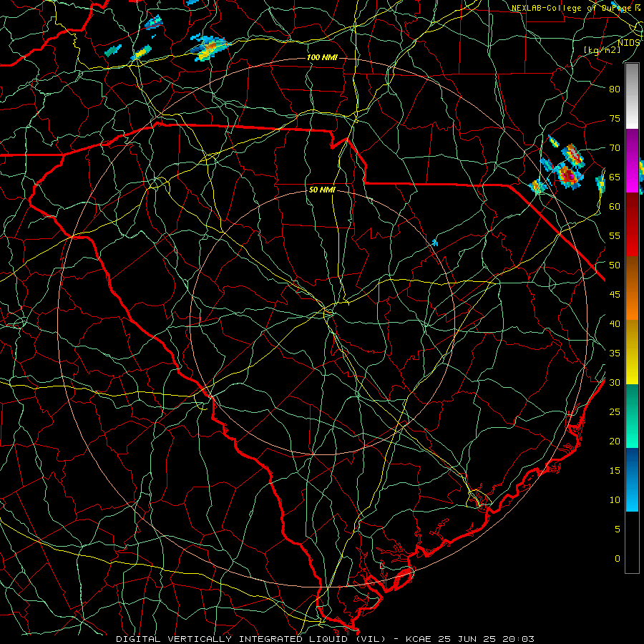Click the 40 value on the VIL legend
This screenshot has width=644, height=644.
[x=615, y=323]
